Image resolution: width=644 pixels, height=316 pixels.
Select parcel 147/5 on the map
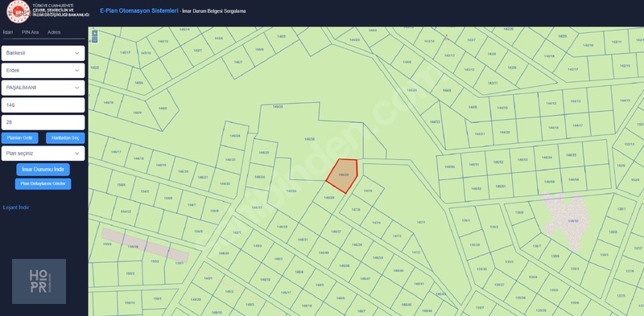tap(356, 210)
